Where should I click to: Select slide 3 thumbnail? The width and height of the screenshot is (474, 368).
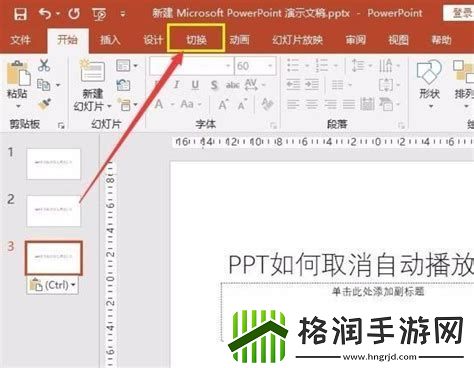[x=54, y=258]
